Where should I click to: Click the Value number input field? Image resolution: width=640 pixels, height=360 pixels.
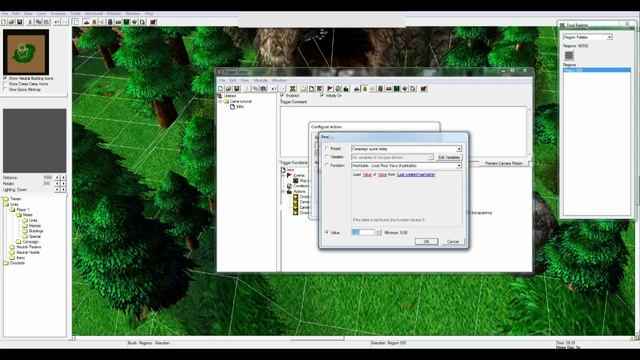pos(363,232)
